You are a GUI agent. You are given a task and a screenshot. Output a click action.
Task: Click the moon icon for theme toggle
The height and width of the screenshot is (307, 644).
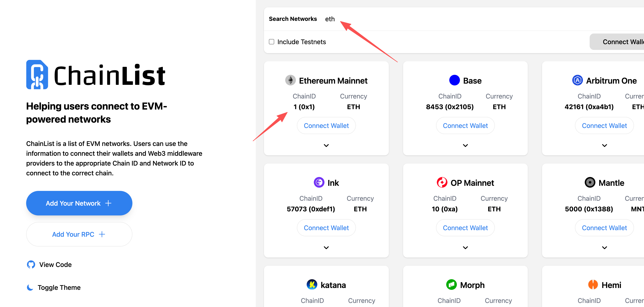click(30, 288)
